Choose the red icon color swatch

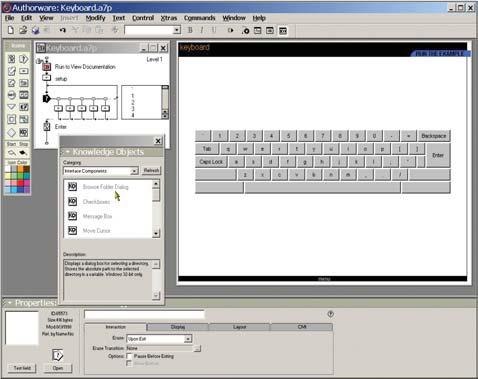pyautogui.click(x=20, y=183)
